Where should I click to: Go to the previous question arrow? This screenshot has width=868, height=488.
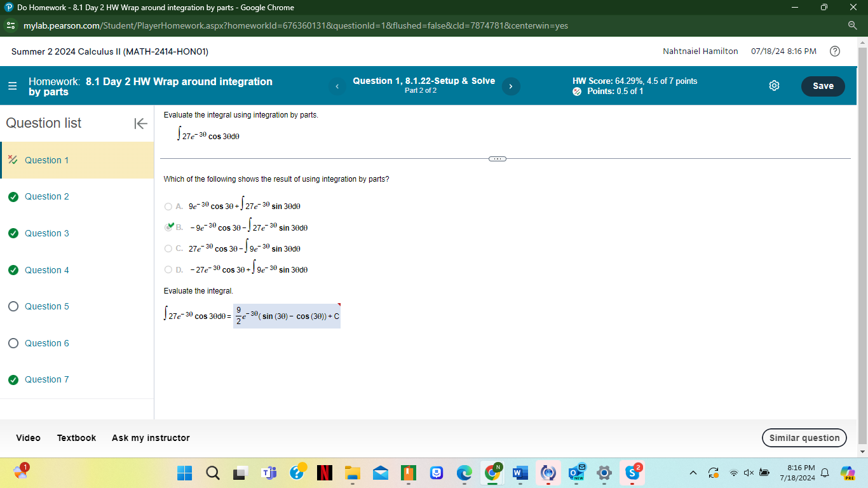[x=337, y=86]
